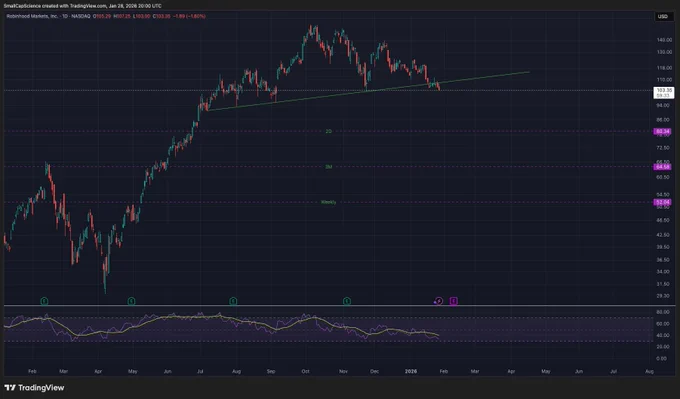The height and width of the screenshot is (399, 680).
Task: Click 29.30 on the price scale
Action: tap(664, 296)
